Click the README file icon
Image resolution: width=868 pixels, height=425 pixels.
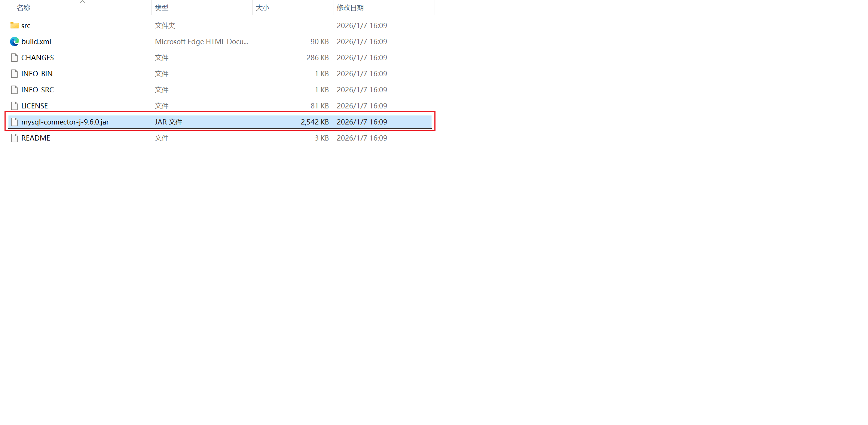(x=14, y=138)
